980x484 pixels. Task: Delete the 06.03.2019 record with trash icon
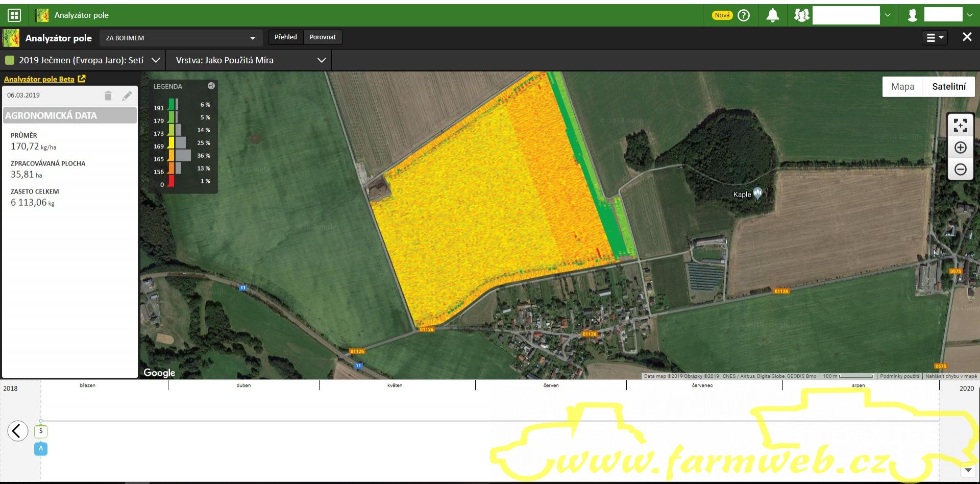point(108,95)
